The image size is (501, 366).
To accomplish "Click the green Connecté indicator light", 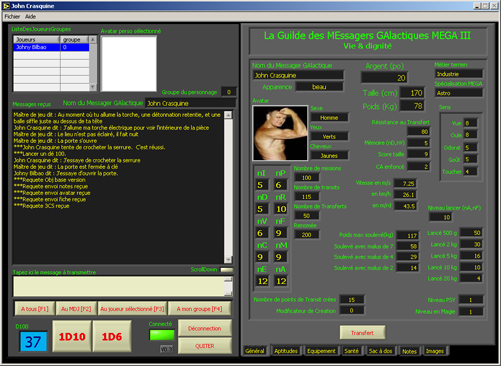I will point(162,335).
